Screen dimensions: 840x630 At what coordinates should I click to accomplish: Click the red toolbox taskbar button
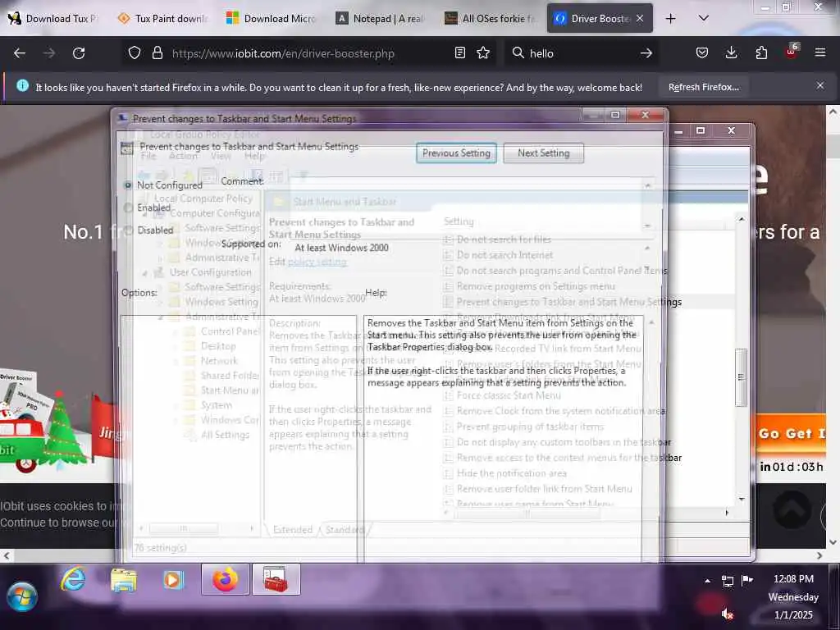point(276,579)
